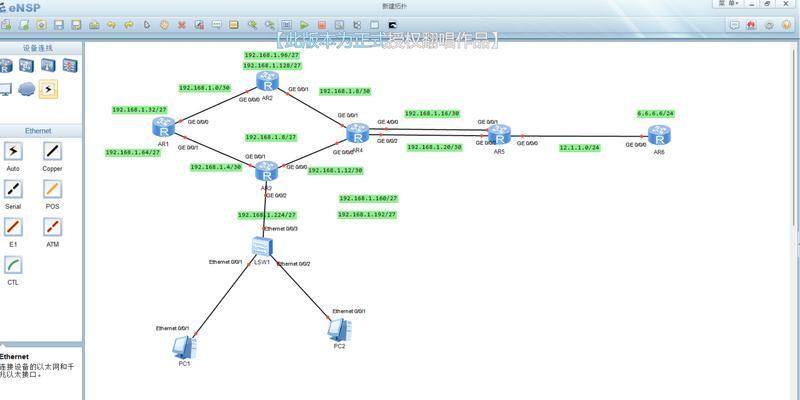
Task: Choose the E1 cable type
Action: point(13,227)
